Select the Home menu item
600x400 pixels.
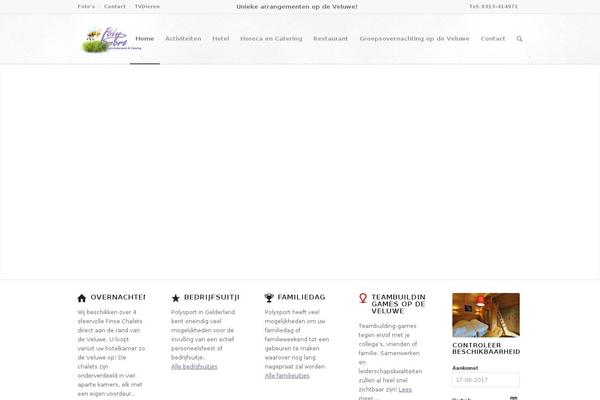(x=145, y=39)
